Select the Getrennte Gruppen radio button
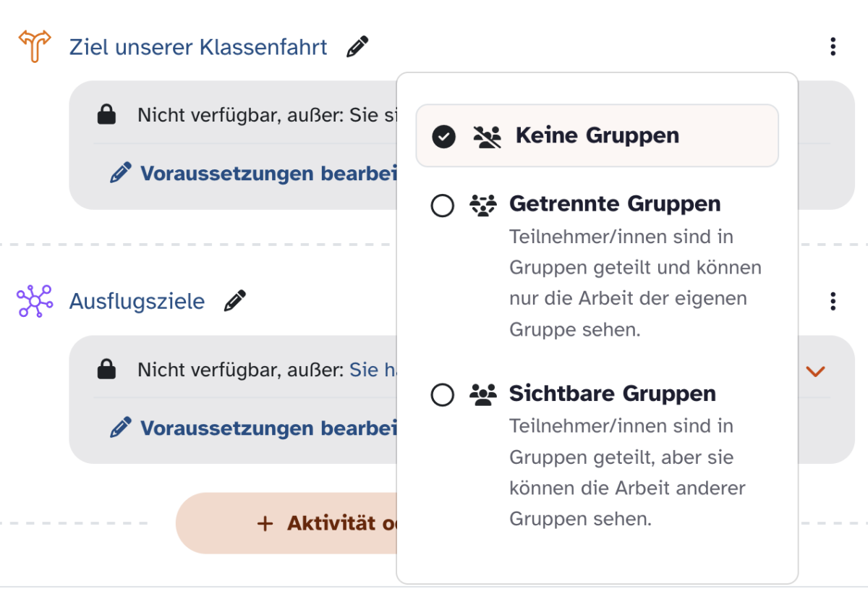The image size is (868, 597). [x=442, y=206]
